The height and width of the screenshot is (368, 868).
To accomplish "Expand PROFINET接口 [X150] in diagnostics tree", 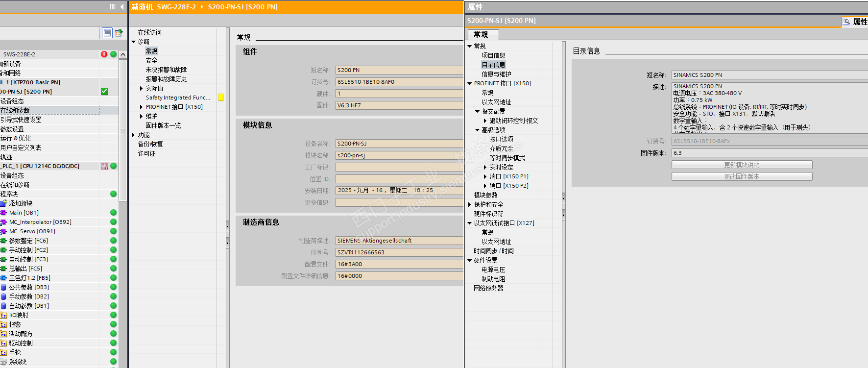I will [x=141, y=107].
